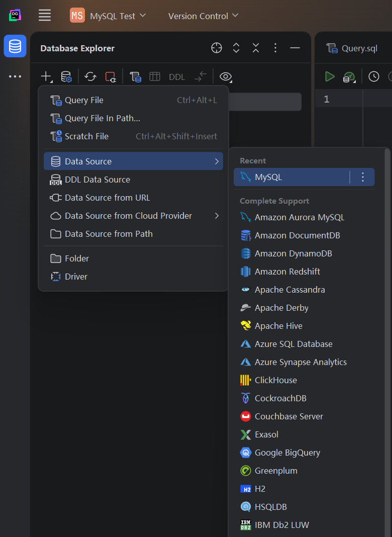
Task: Expand Data Source from Cloud Provider arrow
Action: (x=217, y=216)
